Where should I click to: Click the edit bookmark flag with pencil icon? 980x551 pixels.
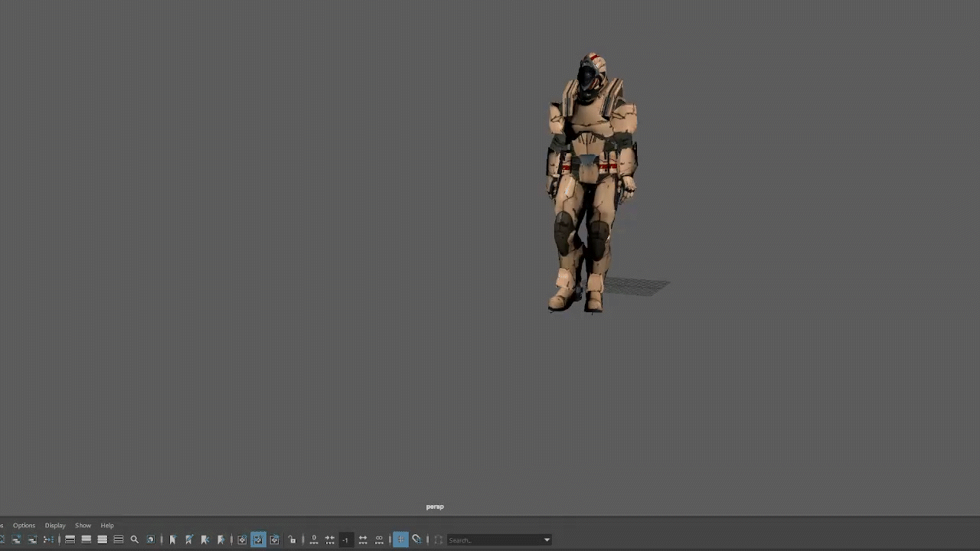point(189,540)
